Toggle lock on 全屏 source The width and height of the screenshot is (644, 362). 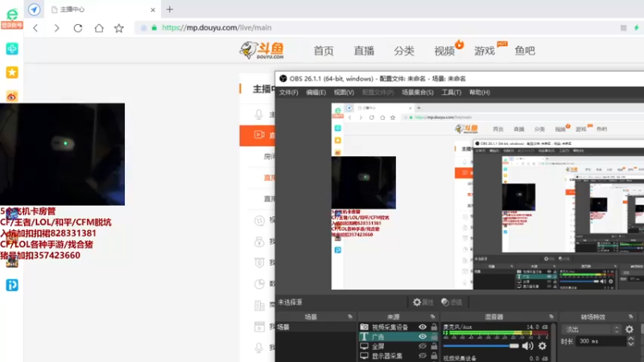[x=434, y=347]
